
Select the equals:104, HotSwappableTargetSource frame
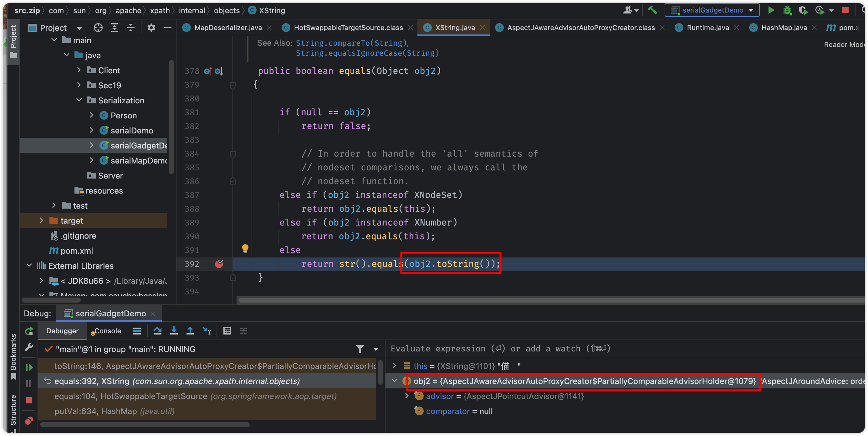click(207, 396)
